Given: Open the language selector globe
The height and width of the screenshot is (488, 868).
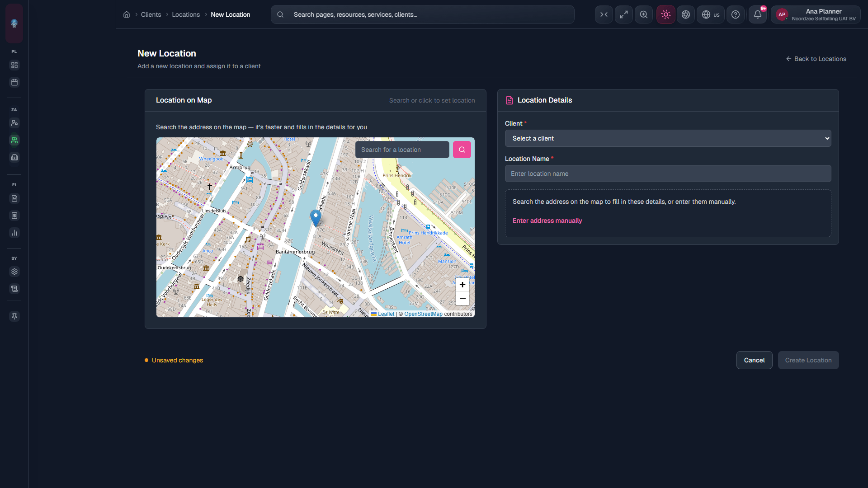Looking at the screenshot, I should (711, 14).
